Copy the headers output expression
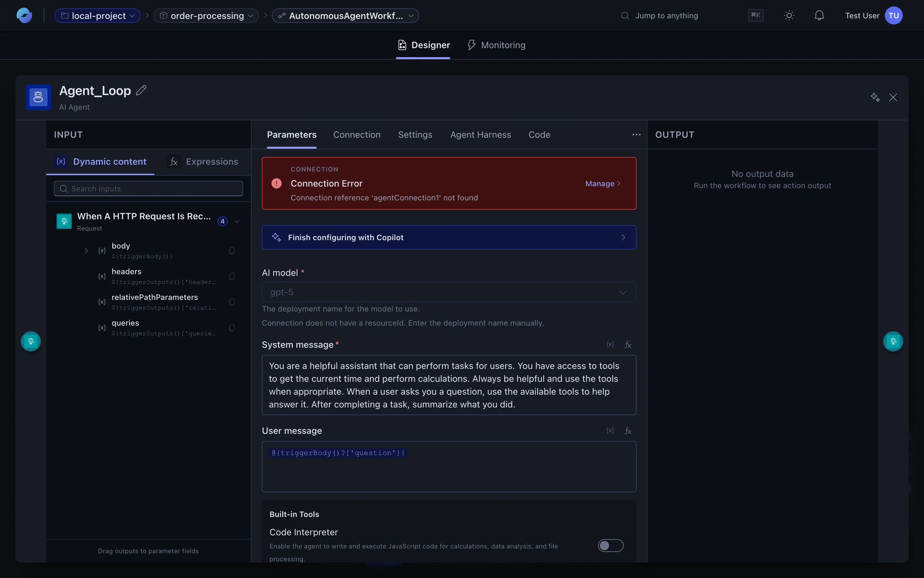 [x=231, y=276]
